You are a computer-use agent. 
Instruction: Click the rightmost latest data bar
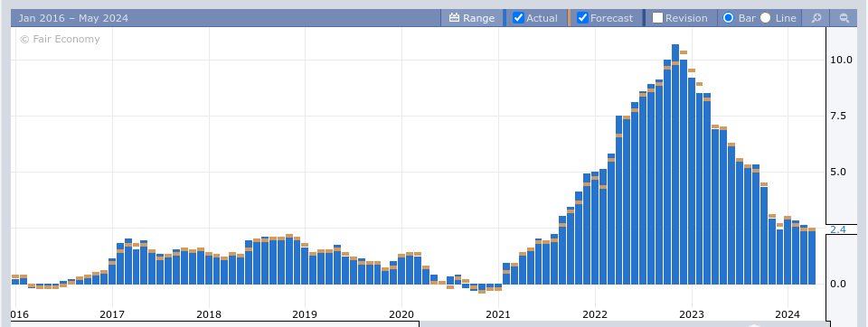812,257
